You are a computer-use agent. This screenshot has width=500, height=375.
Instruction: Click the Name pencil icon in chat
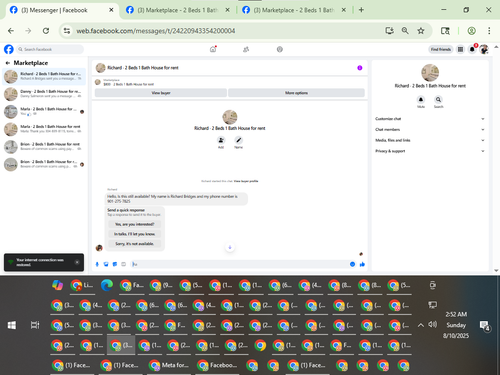[238, 140]
